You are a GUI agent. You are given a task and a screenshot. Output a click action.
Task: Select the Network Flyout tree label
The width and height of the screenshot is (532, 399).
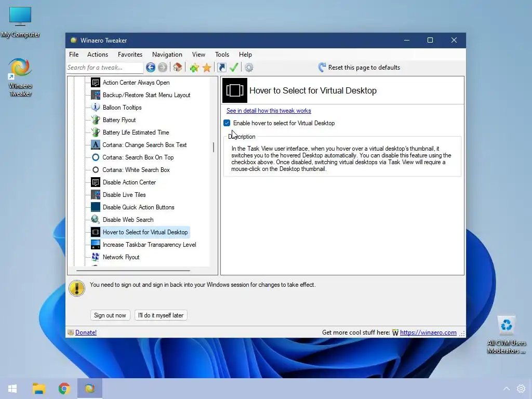point(121,257)
